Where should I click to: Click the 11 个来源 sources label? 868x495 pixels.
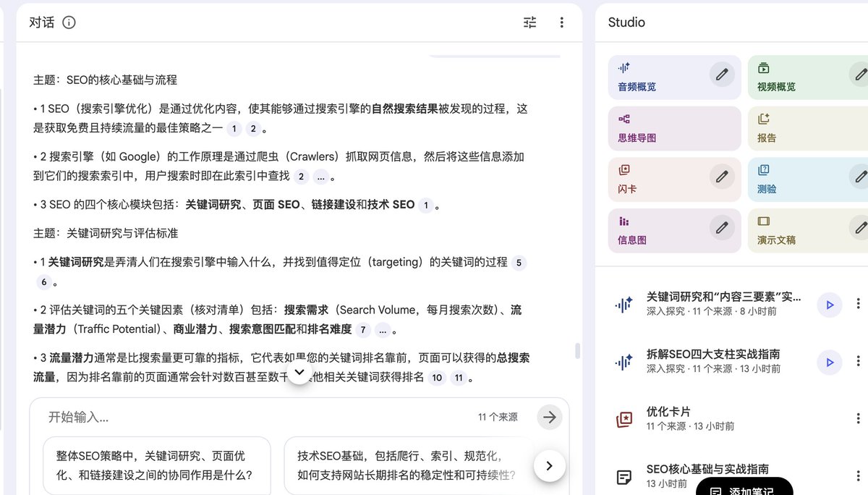(498, 418)
